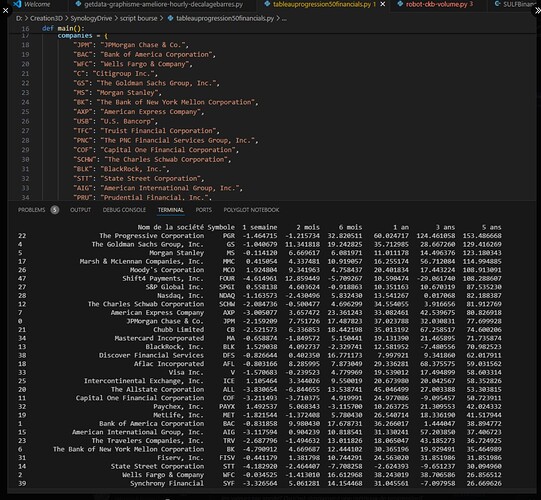Click the Python icon on the tableauprogression50financials.py tab
541x500 pixels.
point(267,4)
